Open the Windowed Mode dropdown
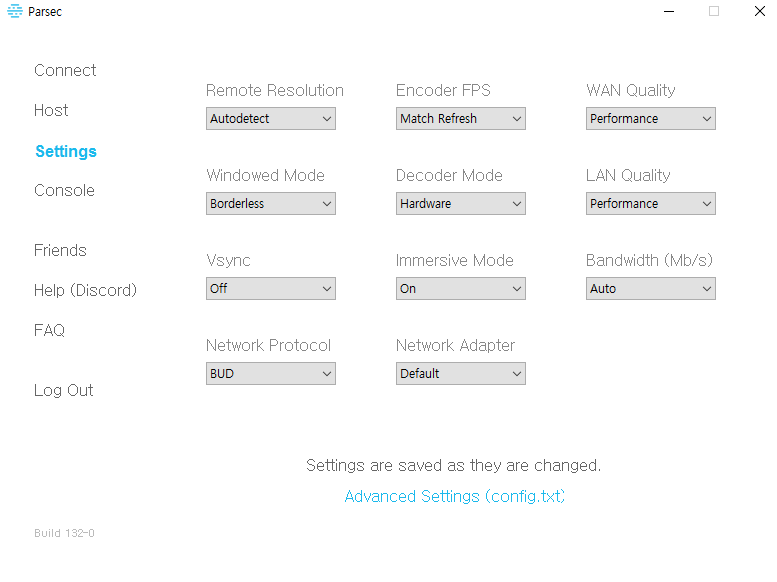This screenshot has width=777, height=582. (x=271, y=203)
